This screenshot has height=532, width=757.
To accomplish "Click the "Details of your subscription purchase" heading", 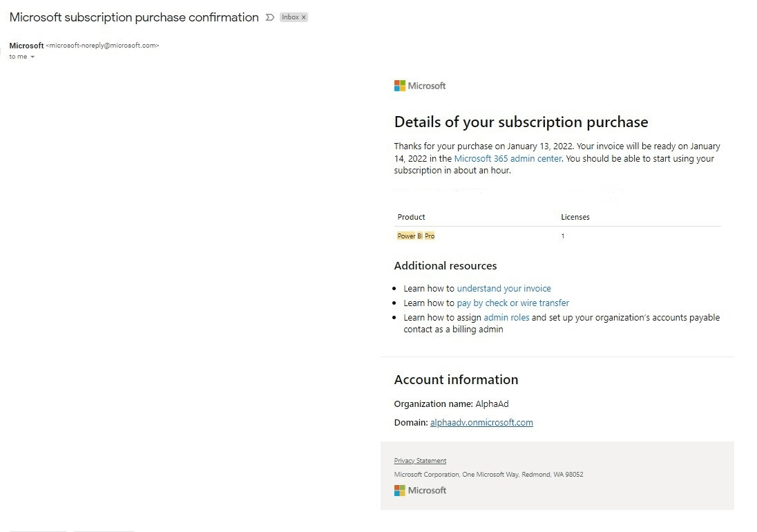I will pos(521,122).
